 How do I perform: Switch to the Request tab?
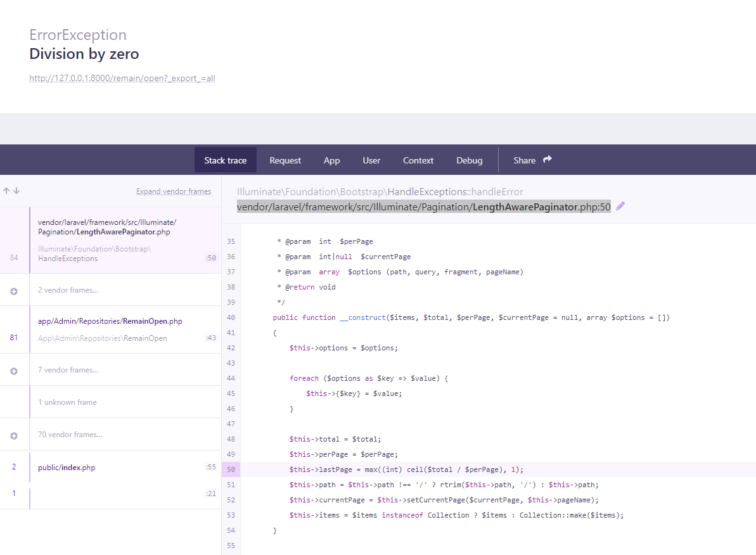coord(285,160)
